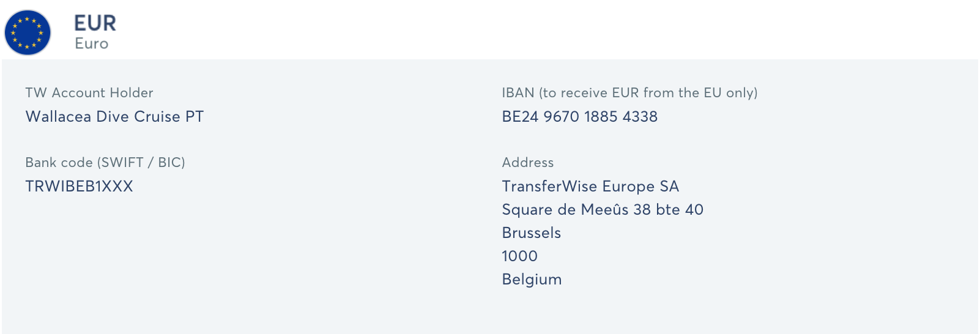The image size is (980, 334).
Task: Select the Belgium country line
Action: [x=532, y=280]
